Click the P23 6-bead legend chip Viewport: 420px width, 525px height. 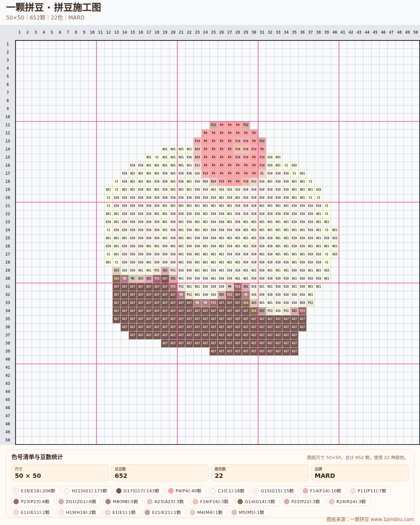pos(33,501)
